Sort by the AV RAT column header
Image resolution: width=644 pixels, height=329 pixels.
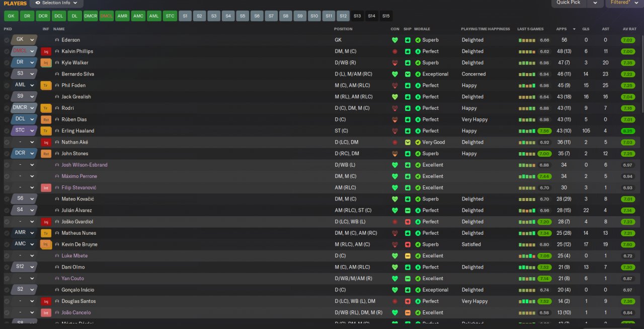coord(629,29)
